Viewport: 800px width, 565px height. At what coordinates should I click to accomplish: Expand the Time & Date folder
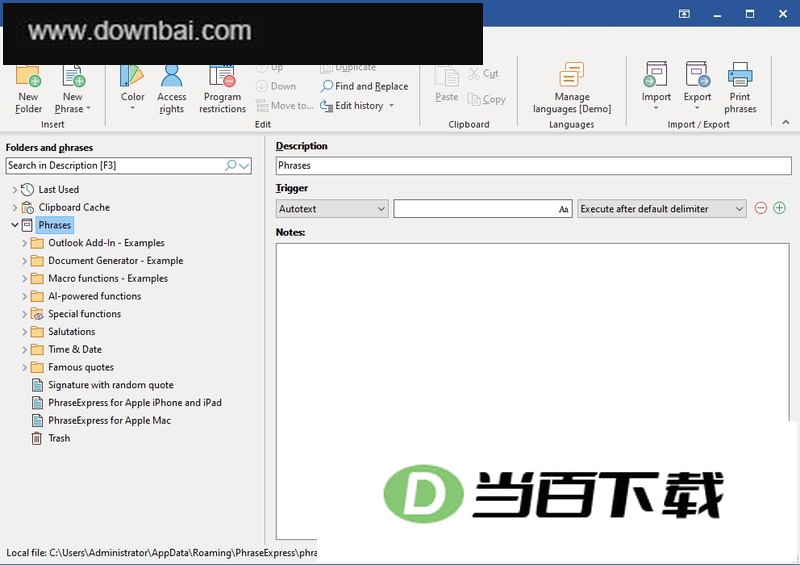click(24, 350)
